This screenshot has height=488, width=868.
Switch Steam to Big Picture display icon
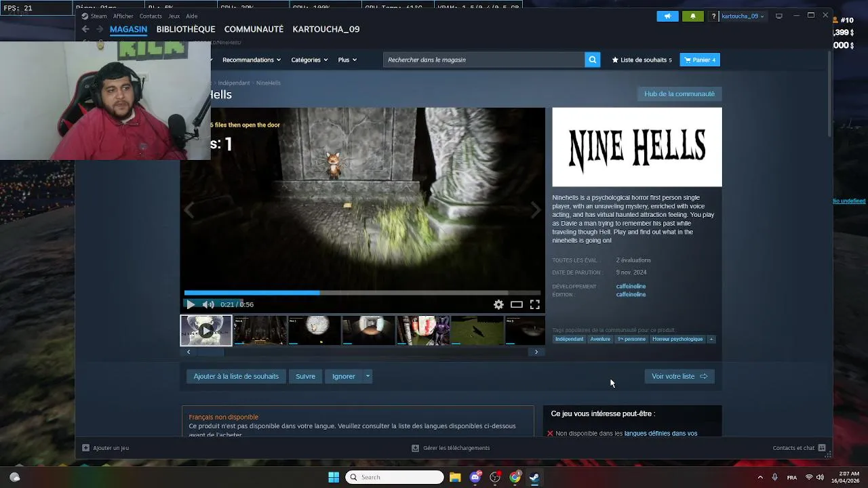(x=779, y=16)
